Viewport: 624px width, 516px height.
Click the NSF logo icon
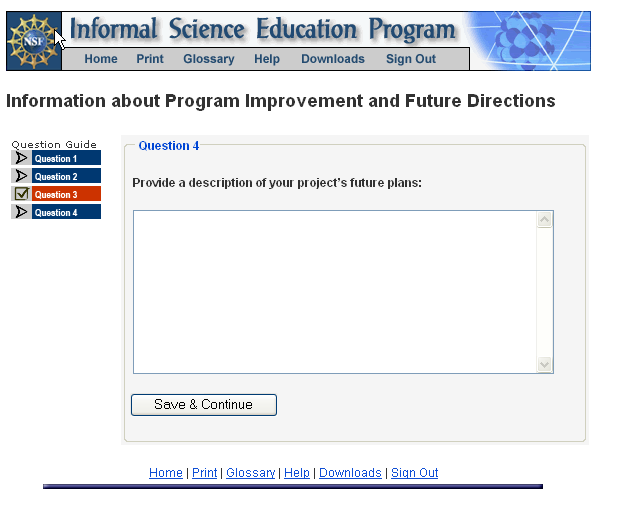32,41
